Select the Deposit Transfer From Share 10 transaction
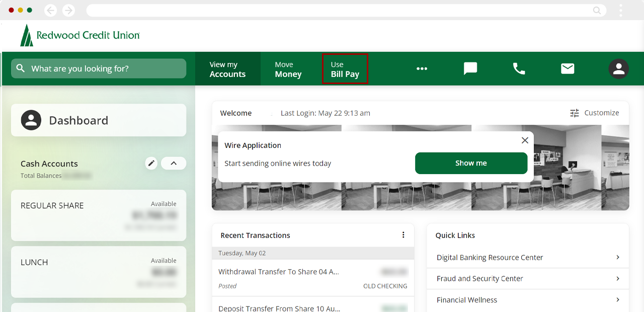Screen dimensions: 644x312 313,304
